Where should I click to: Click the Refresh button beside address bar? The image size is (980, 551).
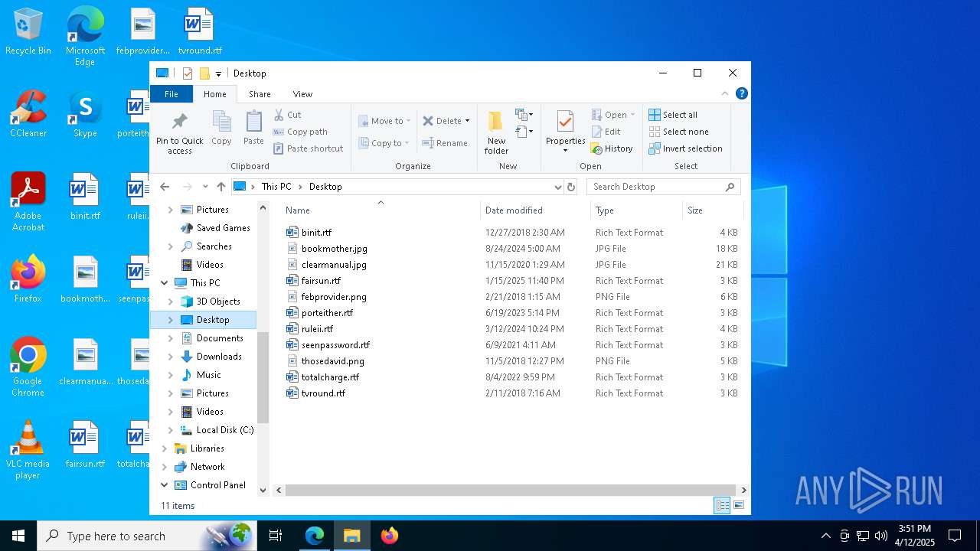(x=570, y=187)
